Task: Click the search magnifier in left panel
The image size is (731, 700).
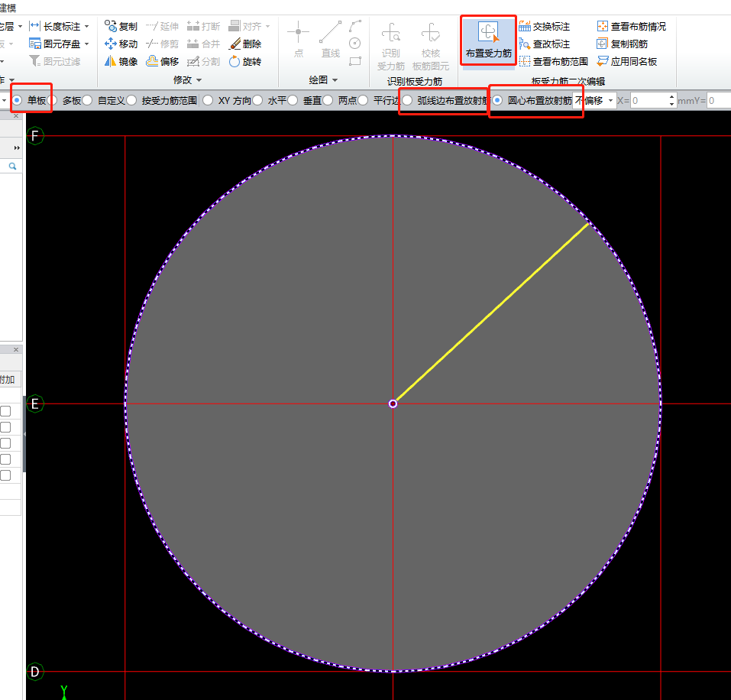Action: tap(12, 166)
